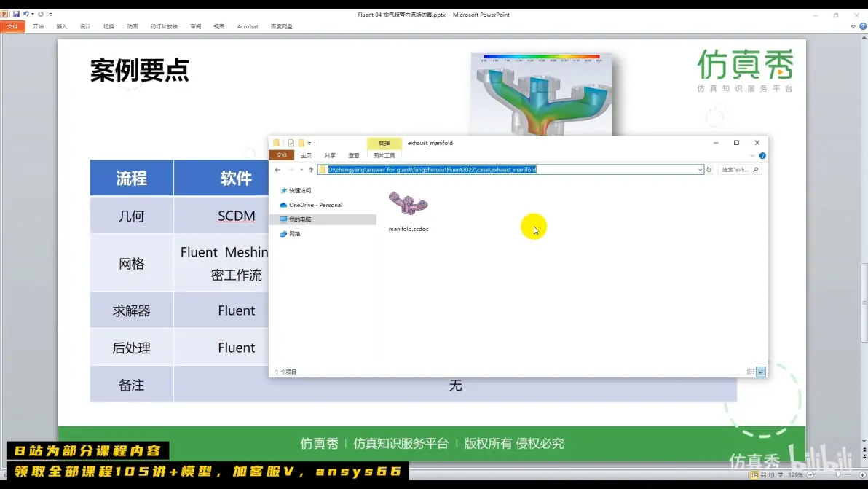The height and width of the screenshot is (489, 868).
Task: Click search magnifier icon in Explorer
Action: [756, 170]
